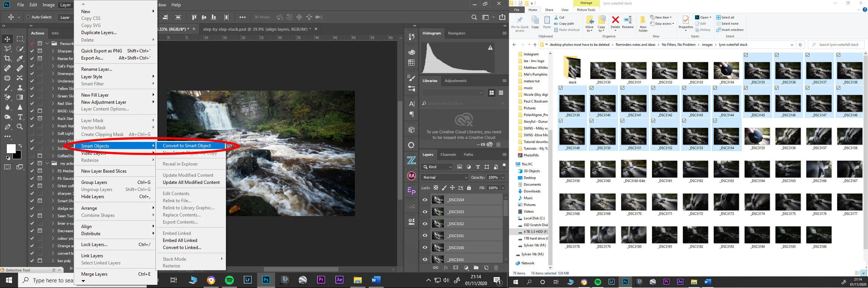The image size is (868, 288).
Task: Uncheck the _DSC3139 file checkbox
Action: 561,88
